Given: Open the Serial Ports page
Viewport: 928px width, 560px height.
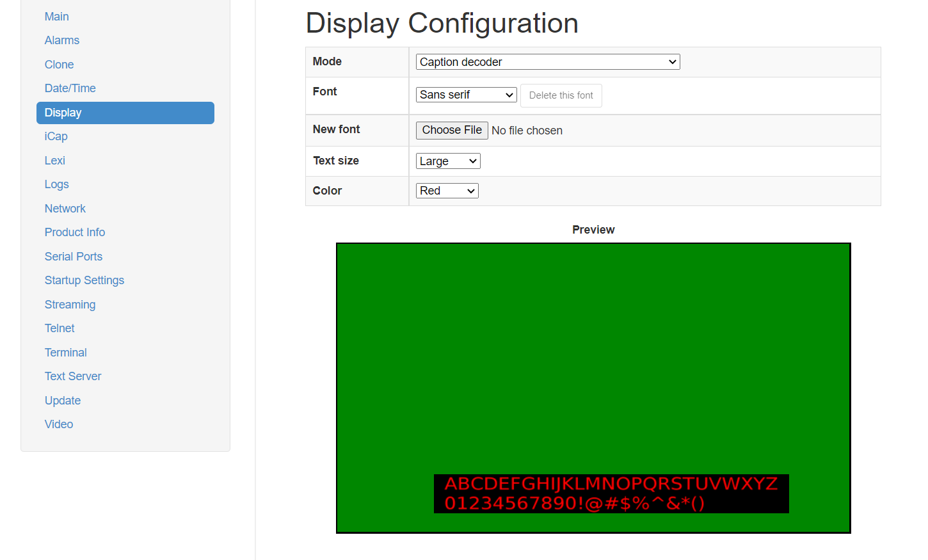Looking at the screenshot, I should click(x=74, y=257).
